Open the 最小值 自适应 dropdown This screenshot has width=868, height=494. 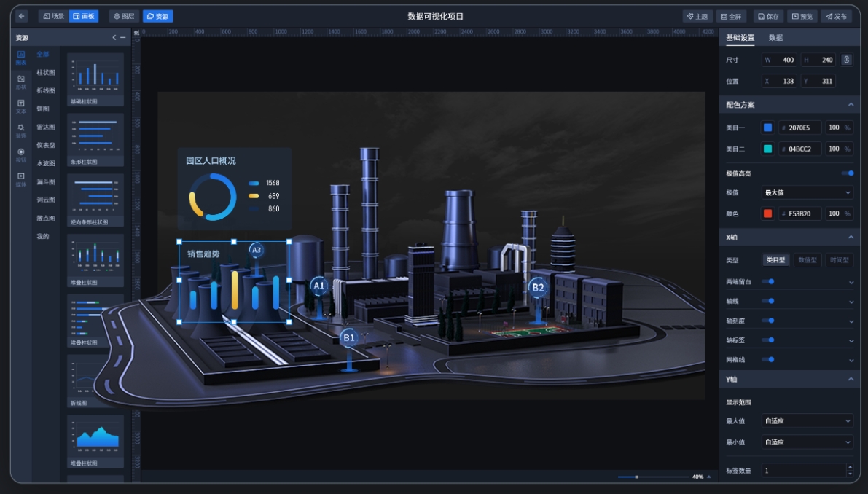coord(807,442)
